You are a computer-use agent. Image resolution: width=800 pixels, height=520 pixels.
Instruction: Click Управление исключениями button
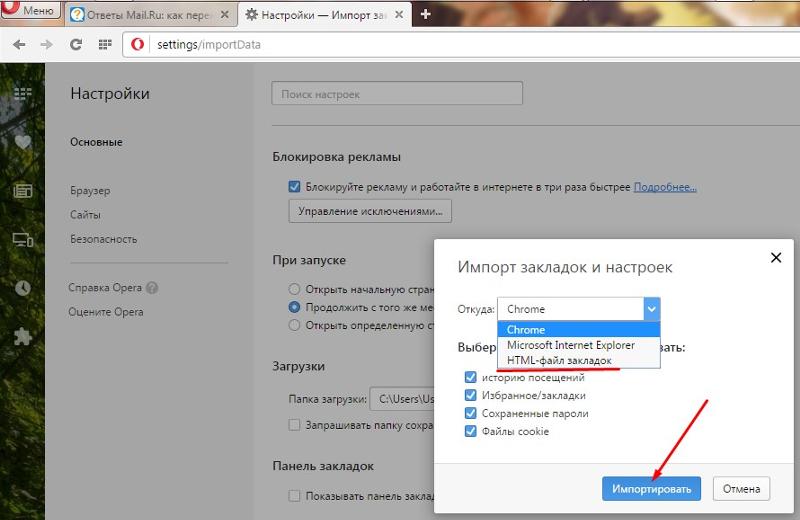370,211
